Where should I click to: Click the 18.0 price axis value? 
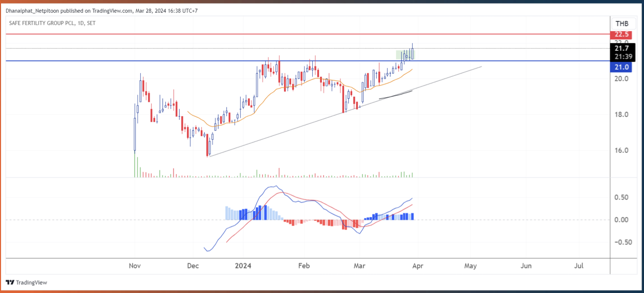(x=621, y=114)
